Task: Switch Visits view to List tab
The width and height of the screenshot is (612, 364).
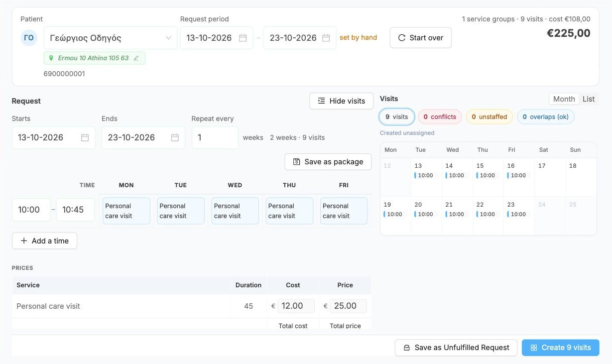Action: click(589, 99)
